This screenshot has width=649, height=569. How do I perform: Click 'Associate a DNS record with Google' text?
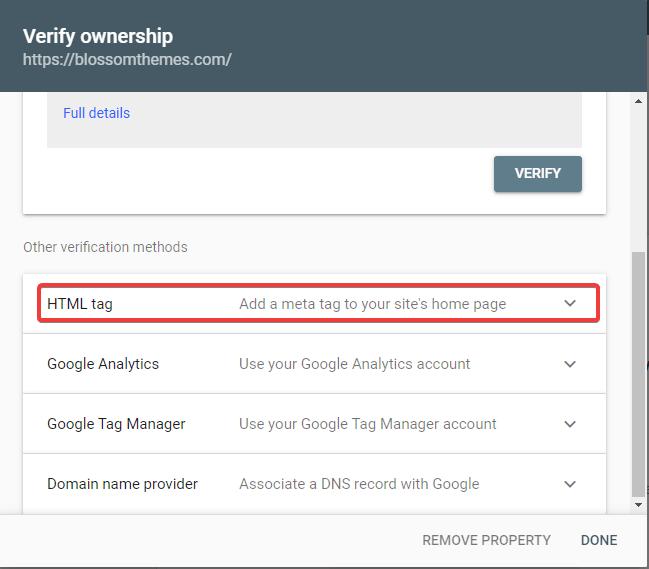[x=359, y=484]
